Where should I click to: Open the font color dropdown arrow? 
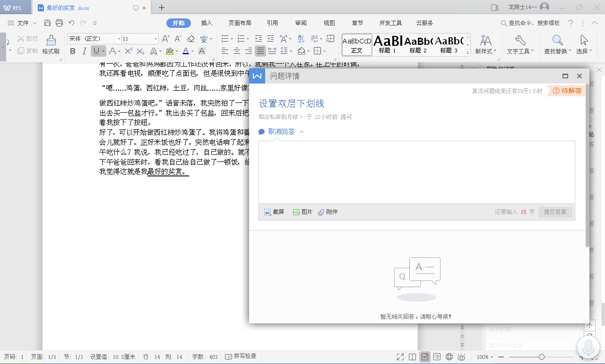(193, 51)
